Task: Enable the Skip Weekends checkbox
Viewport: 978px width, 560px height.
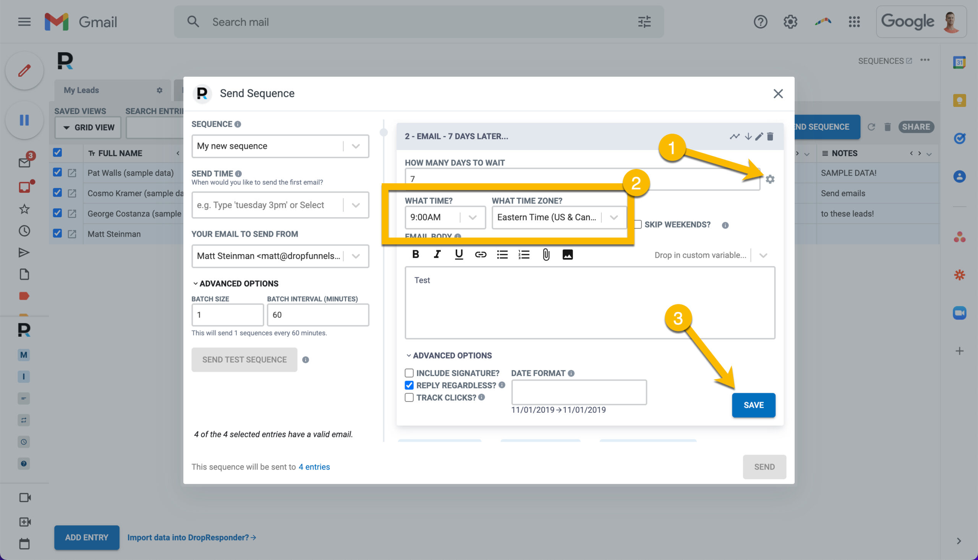Action: tap(638, 224)
